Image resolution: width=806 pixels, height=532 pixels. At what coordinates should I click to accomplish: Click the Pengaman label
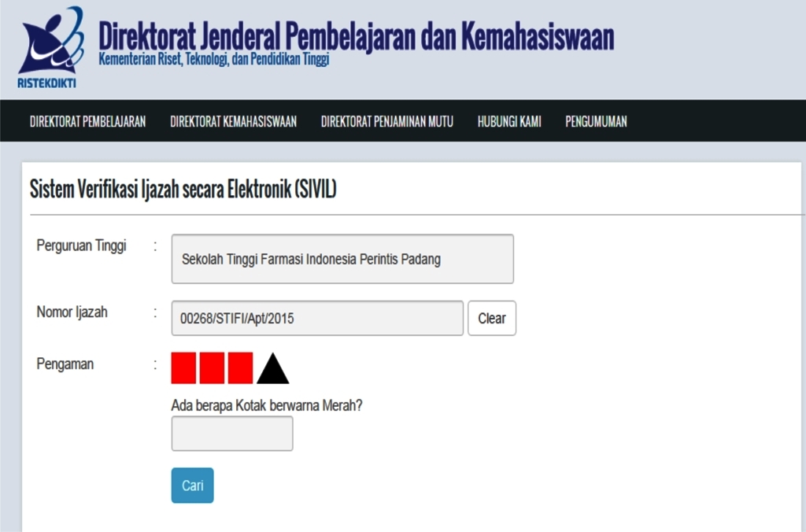tap(65, 364)
